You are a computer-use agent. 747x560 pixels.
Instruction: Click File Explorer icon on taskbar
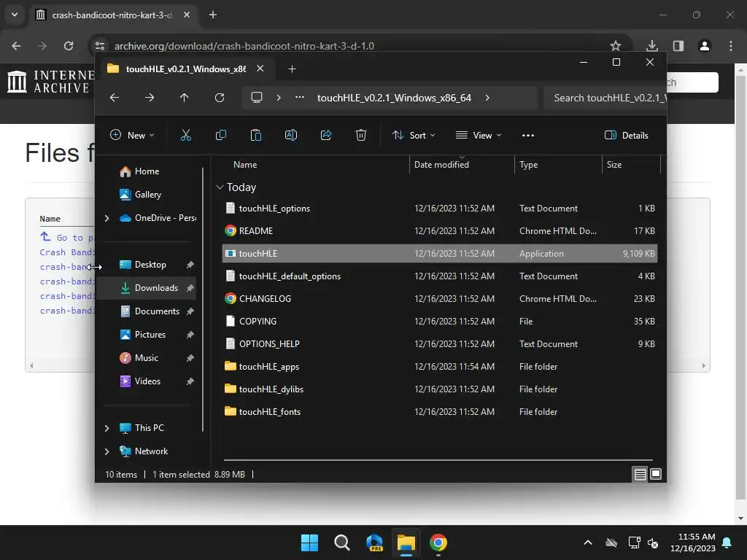pyautogui.click(x=406, y=542)
